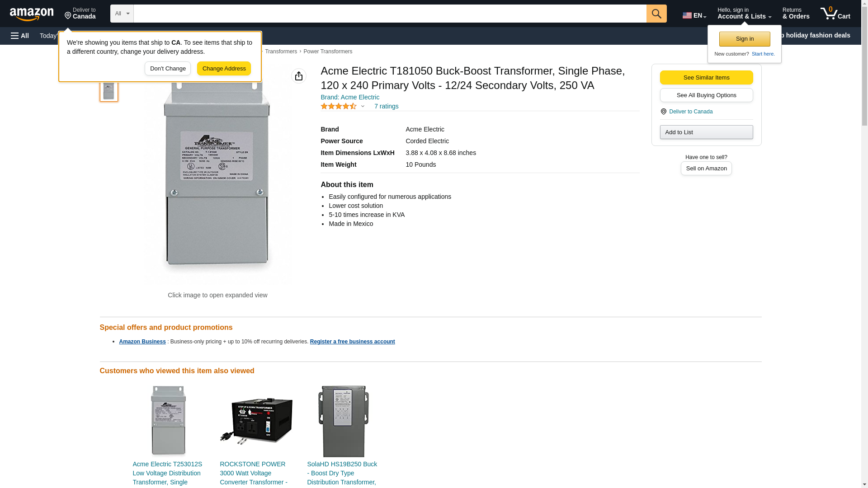Open SolaHD HS19B250 Buck-Boost title link
Screen dimensions: 868x488
[342, 473]
